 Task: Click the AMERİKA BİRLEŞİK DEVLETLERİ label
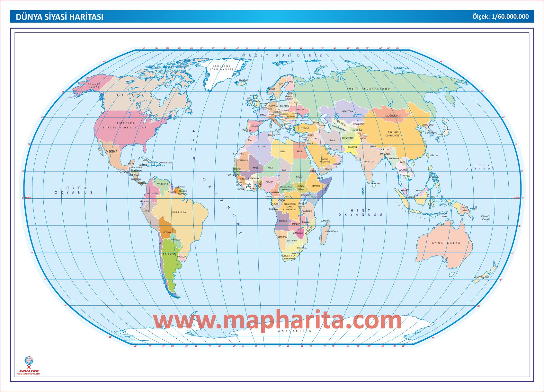click(x=126, y=125)
